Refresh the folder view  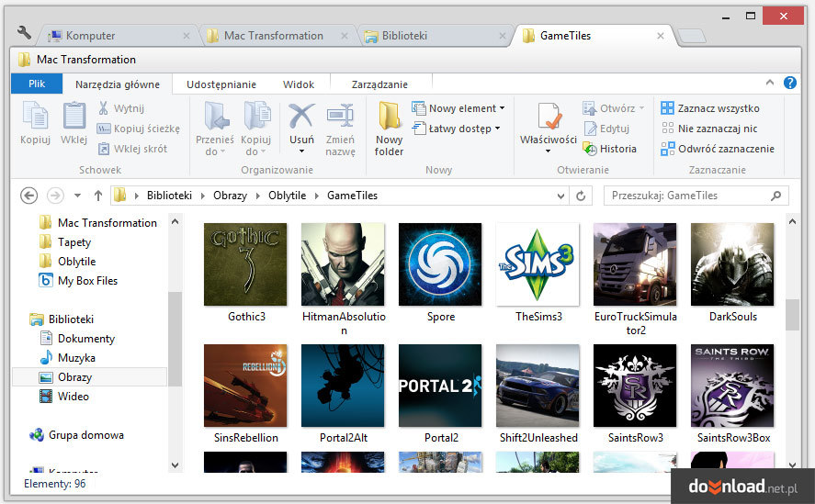click(x=581, y=196)
